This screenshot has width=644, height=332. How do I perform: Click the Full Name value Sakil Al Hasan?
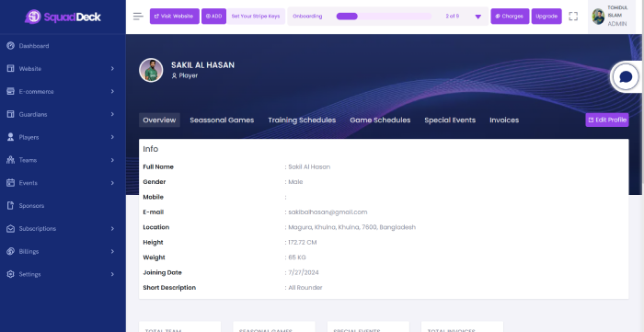click(x=309, y=167)
